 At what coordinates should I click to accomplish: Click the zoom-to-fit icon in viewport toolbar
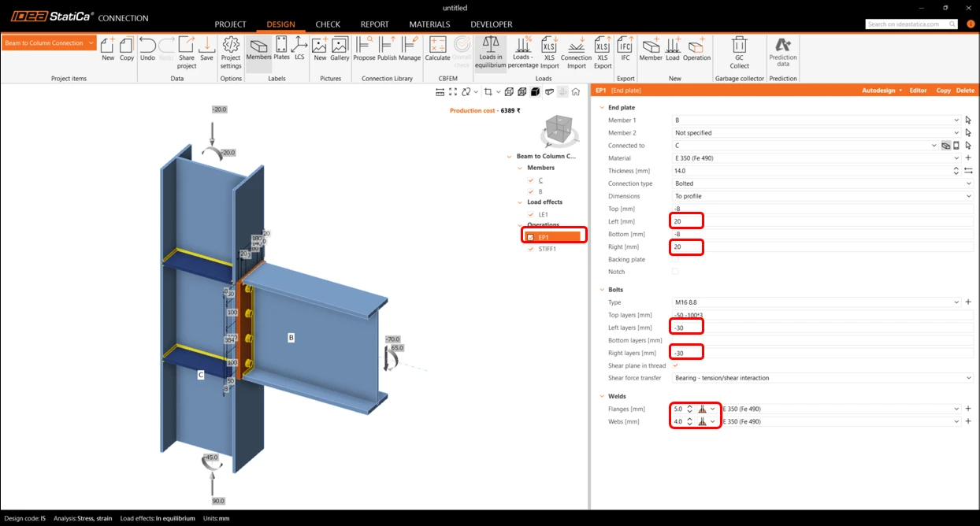click(453, 92)
